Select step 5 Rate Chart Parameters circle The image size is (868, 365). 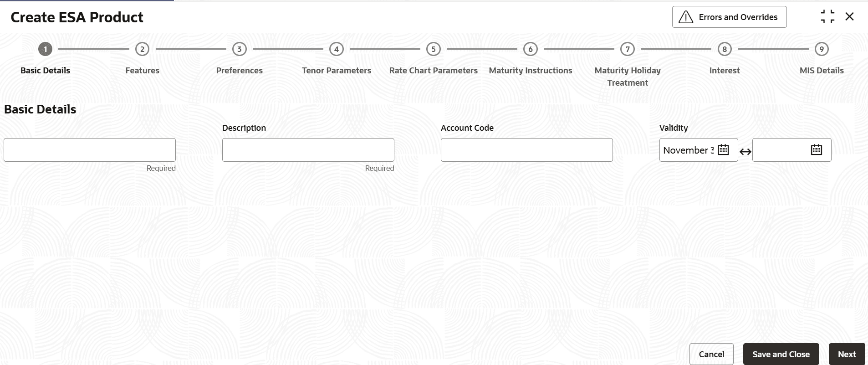pyautogui.click(x=433, y=49)
